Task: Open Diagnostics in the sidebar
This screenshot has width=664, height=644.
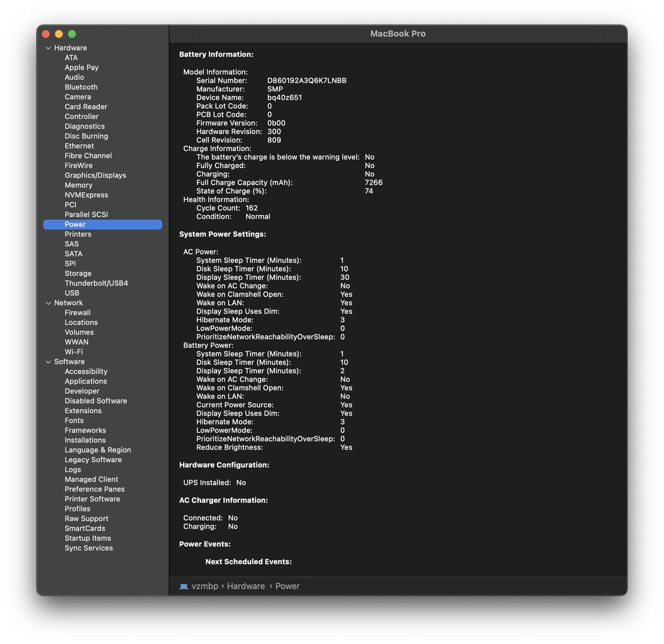Action: coord(85,126)
